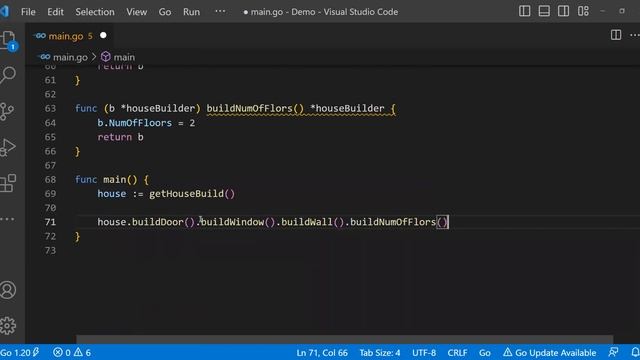
Task: Minimize the Visual Studio Code window
Action: point(603,11)
